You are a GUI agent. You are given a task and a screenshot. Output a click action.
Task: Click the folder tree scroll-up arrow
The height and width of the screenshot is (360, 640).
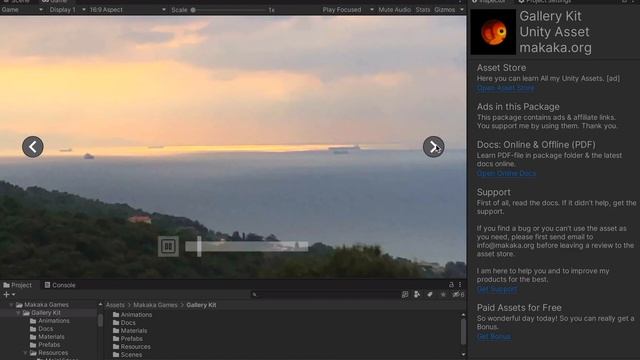100,304
